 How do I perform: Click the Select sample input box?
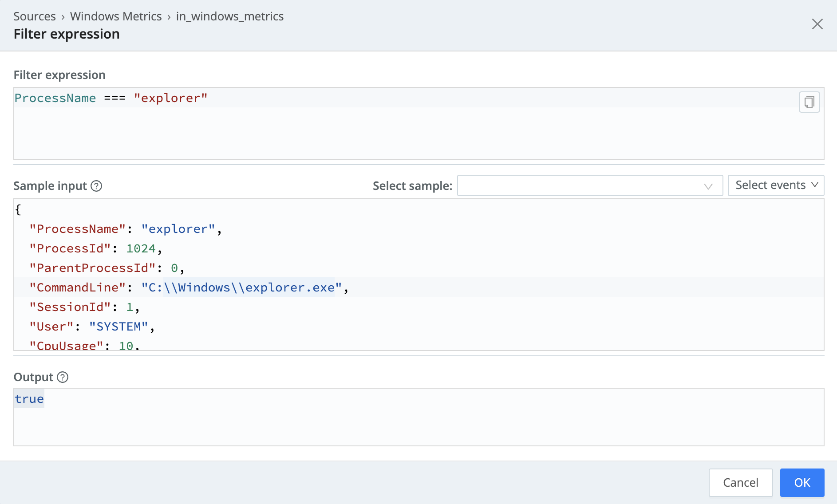coord(577,185)
